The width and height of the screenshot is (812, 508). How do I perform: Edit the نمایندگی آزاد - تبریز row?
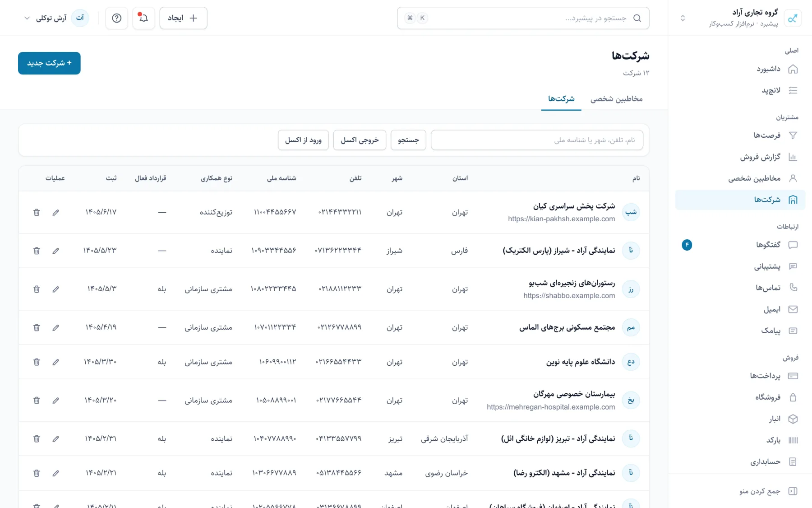[x=55, y=438]
